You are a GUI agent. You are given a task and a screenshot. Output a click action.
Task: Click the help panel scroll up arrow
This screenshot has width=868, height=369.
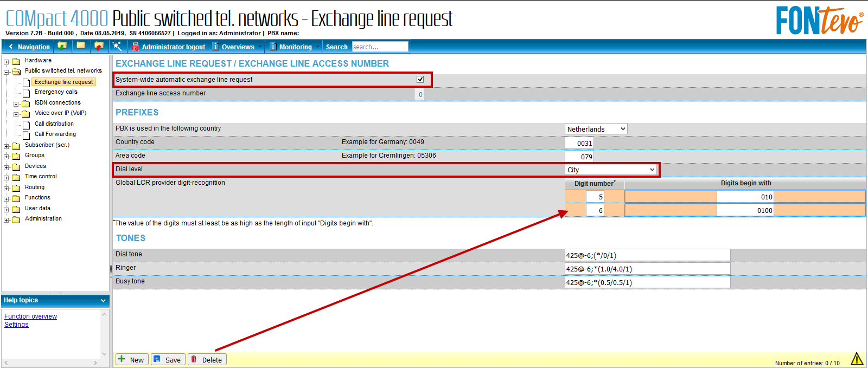coord(105,314)
